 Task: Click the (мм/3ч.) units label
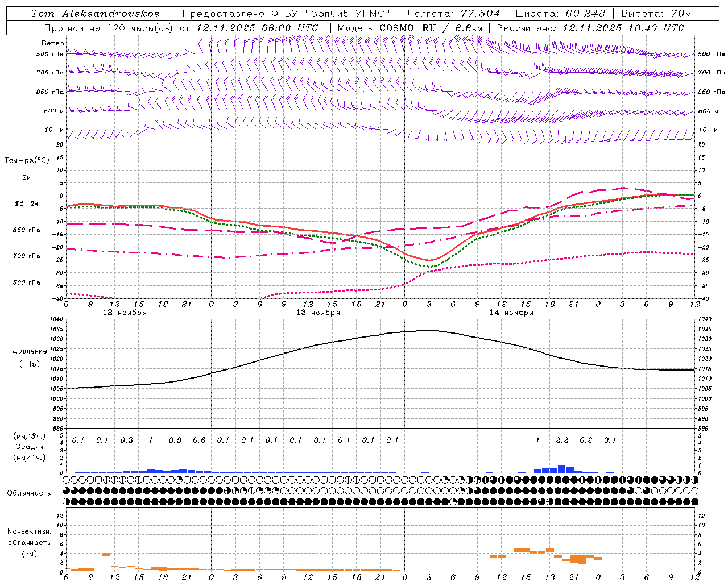coord(30,436)
